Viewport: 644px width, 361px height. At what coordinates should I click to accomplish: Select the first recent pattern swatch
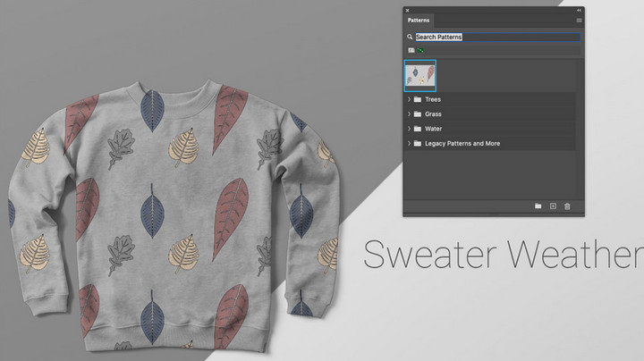click(x=411, y=50)
